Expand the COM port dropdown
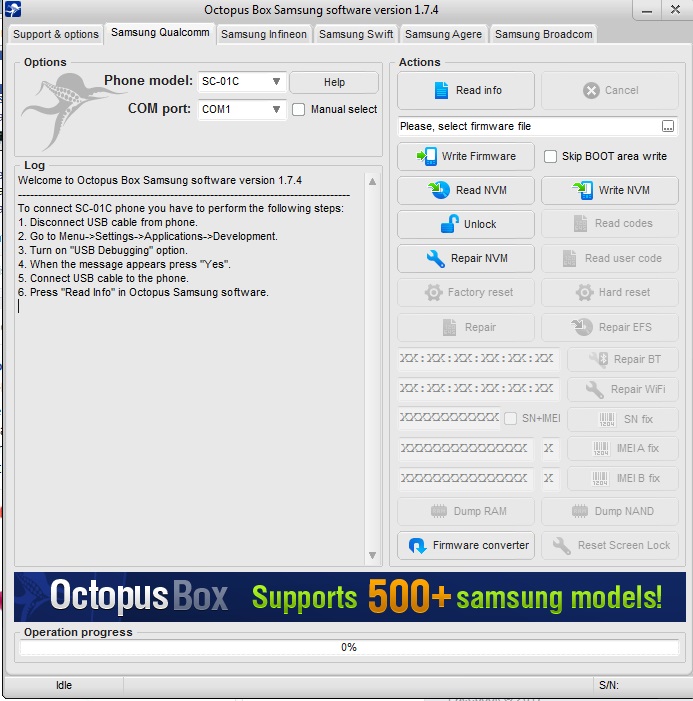The height and width of the screenshot is (701, 693). [241, 110]
